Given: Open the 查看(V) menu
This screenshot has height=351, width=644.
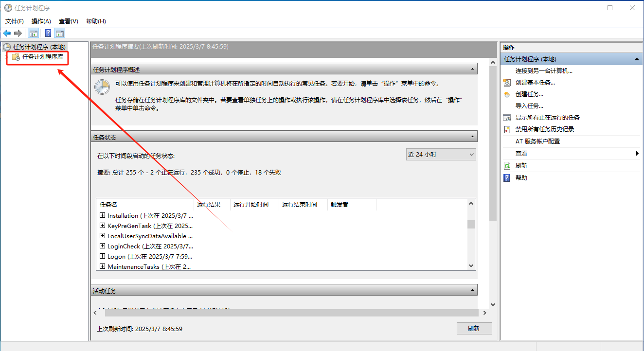Looking at the screenshot, I should 69,21.
